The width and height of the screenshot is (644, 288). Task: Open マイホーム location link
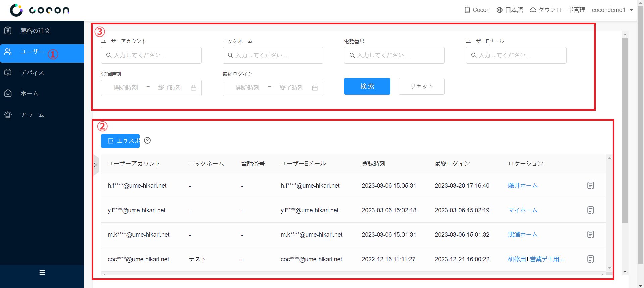click(x=523, y=210)
